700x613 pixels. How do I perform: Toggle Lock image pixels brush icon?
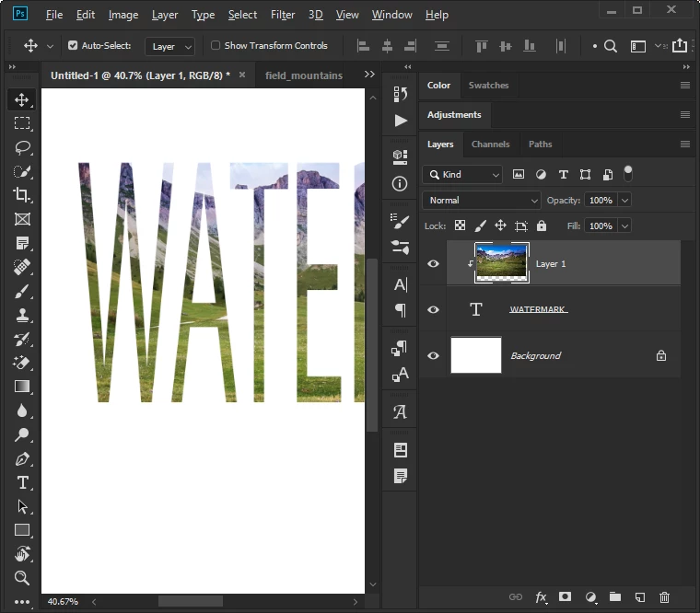coord(481,226)
